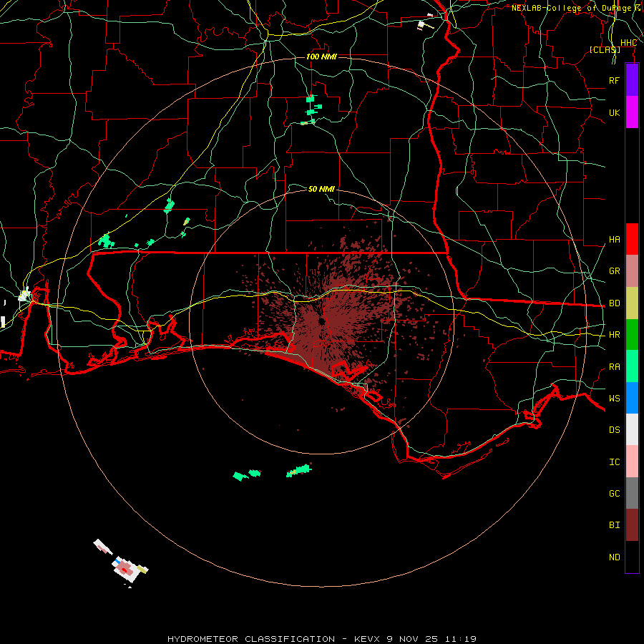Viewport: 644px width, 644px height.
Task: Select the GC gray legend swatch
Action: [x=632, y=493]
